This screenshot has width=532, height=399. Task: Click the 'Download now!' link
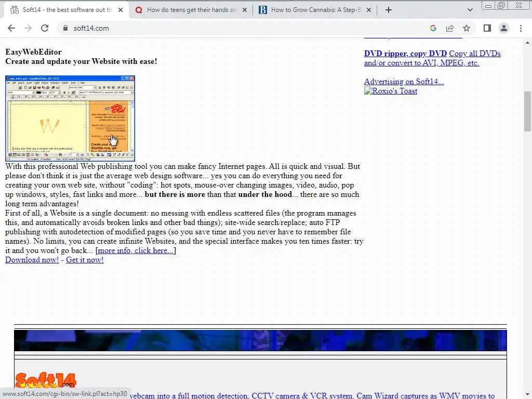coord(32,260)
